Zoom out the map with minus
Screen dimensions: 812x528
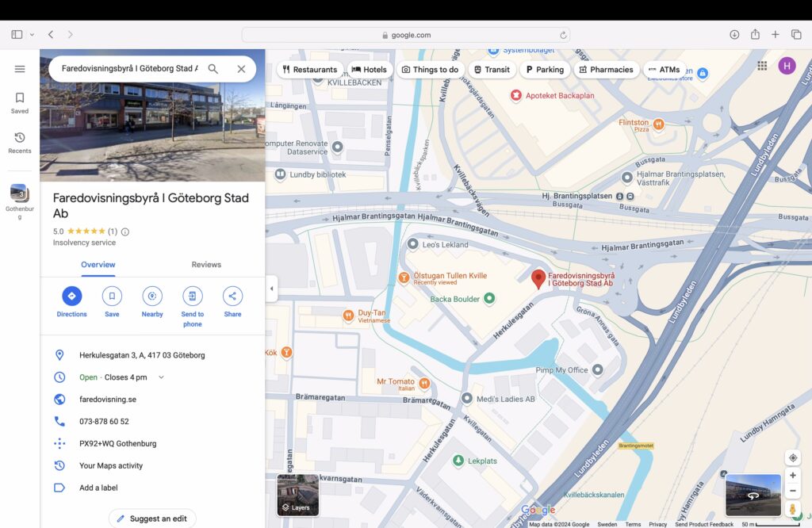click(792, 491)
